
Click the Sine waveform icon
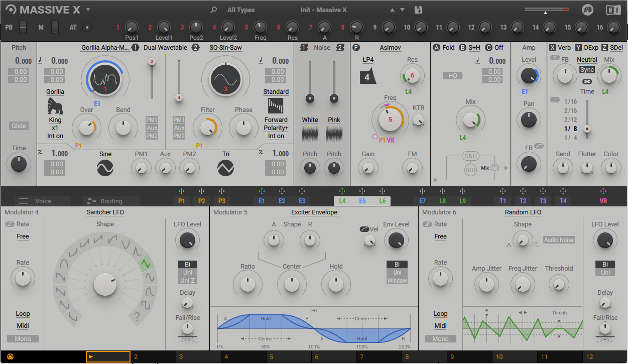click(x=105, y=168)
